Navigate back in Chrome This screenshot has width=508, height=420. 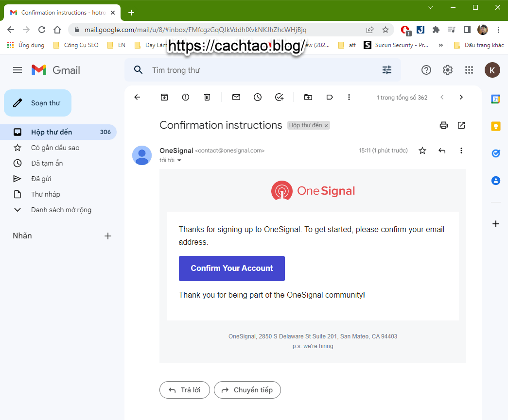(11, 30)
